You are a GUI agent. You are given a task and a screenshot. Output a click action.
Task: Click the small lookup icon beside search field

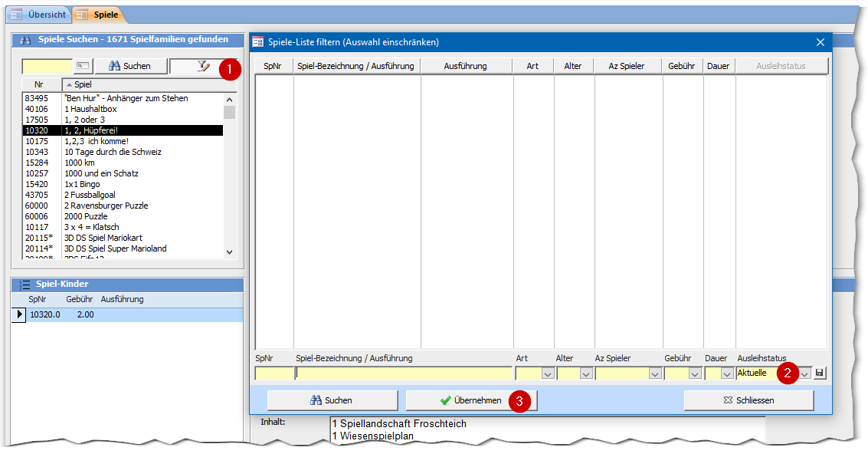(x=83, y=66)
